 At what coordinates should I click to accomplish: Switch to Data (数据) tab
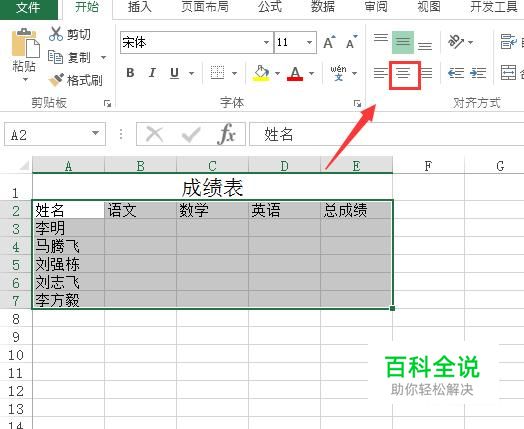click(323, 7)
